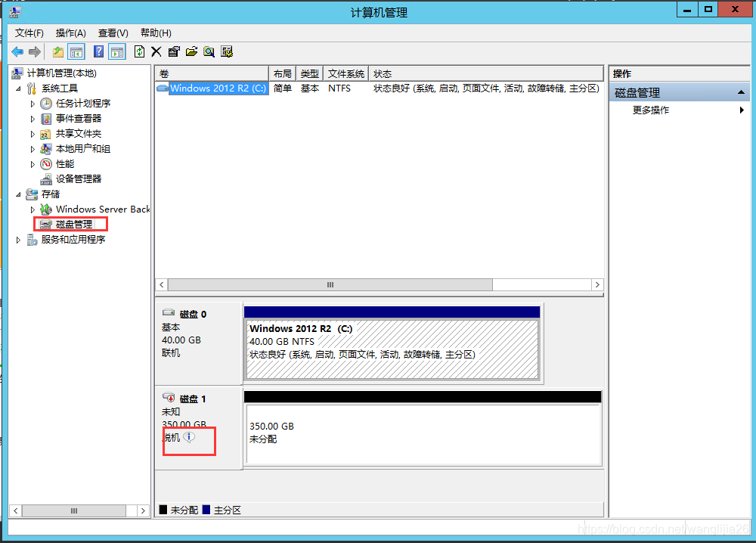The image size is (756, 543).
Task: Toggle the action pane toolbar icon
Action: pyautogui.click(x=117, y=51)
